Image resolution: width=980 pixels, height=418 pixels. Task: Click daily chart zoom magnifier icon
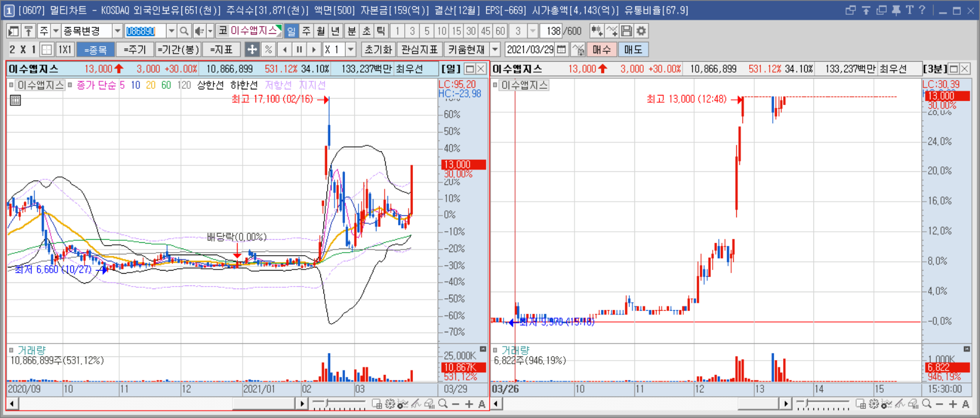pyautogui.click(x=442, y=404)
